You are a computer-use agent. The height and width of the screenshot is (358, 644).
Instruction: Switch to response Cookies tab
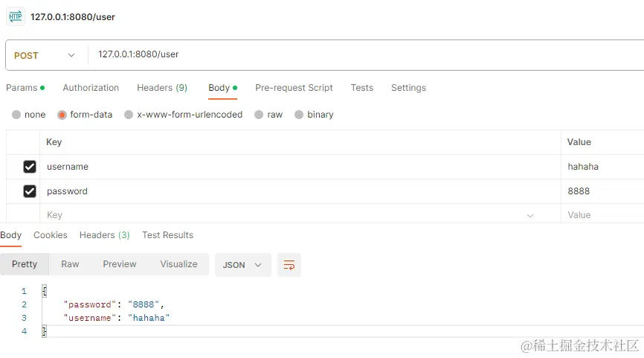51,235
